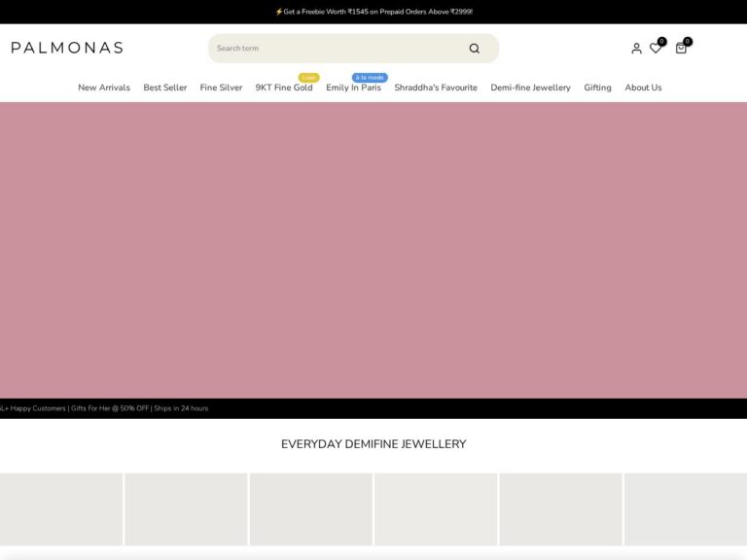Click the Freebie prepaid orders announcement

click(x=373, y=12)
